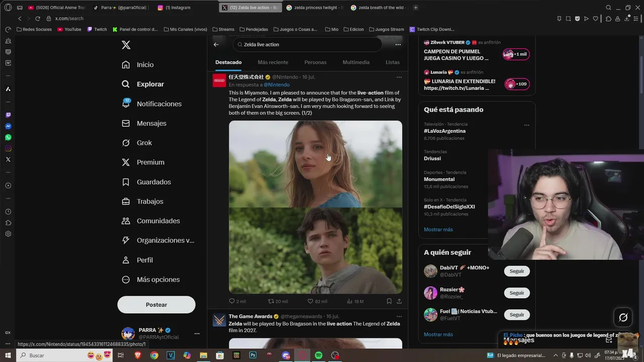Follow DabiVT account

pos(517,271)
